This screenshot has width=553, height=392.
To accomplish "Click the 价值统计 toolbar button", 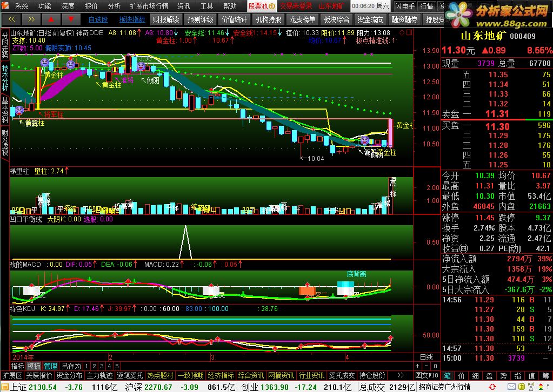I will (235, 19).
